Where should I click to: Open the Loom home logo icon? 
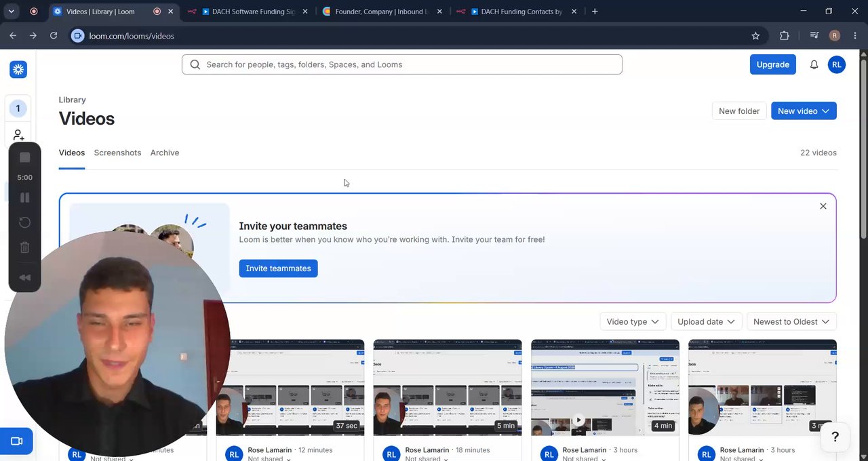point(18,69)
